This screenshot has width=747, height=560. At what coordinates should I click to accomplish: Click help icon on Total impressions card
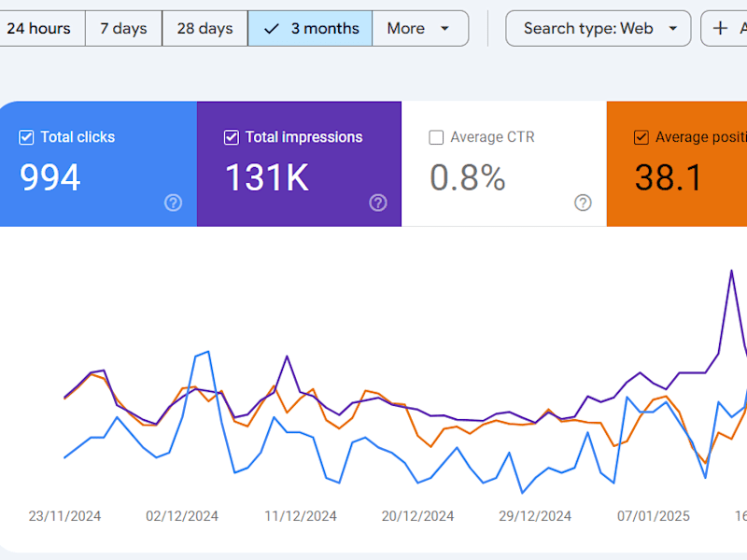pos(378,203)
